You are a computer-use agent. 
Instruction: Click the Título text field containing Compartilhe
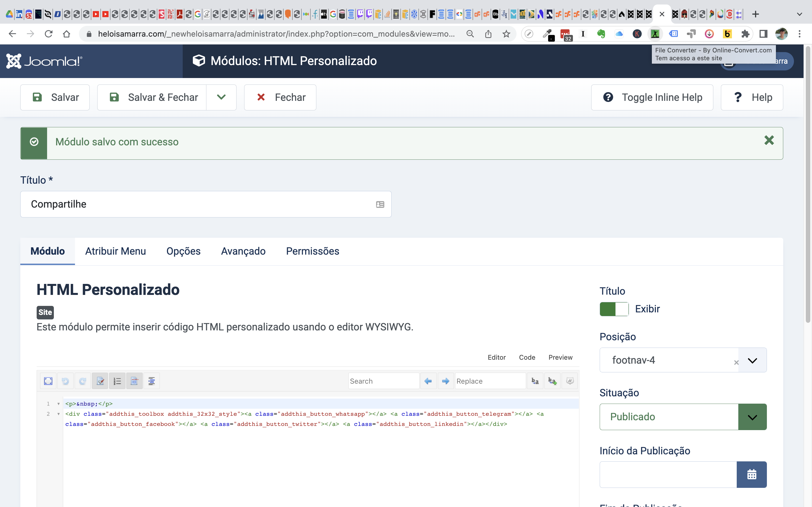coord(201,204)
